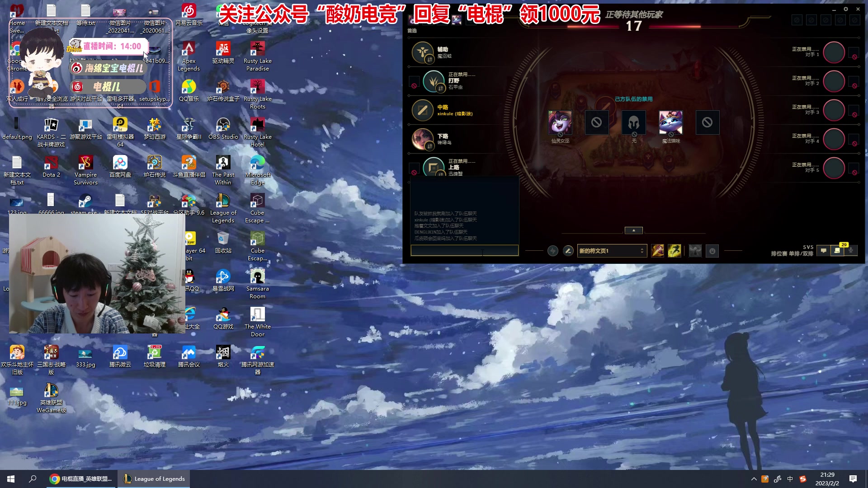Open 雷电模拟器 64 desktop shortcut

click(x=120, y=132)
